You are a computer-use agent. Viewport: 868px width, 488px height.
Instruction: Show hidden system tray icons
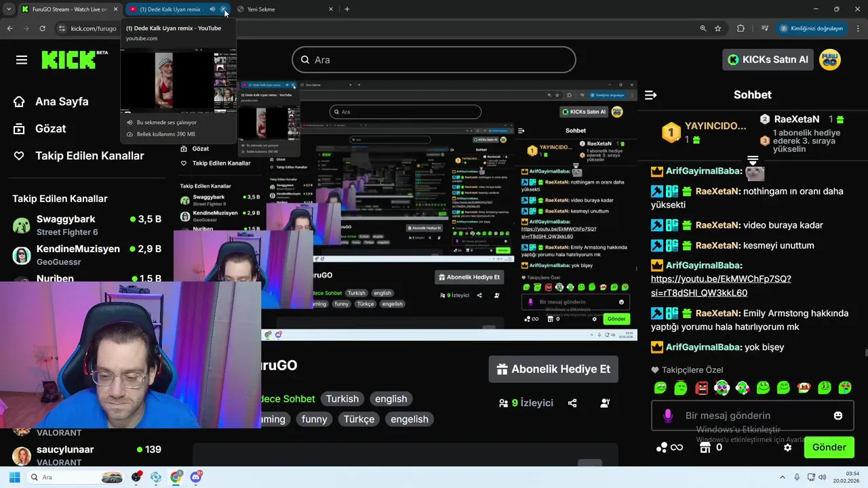point(782,477)
